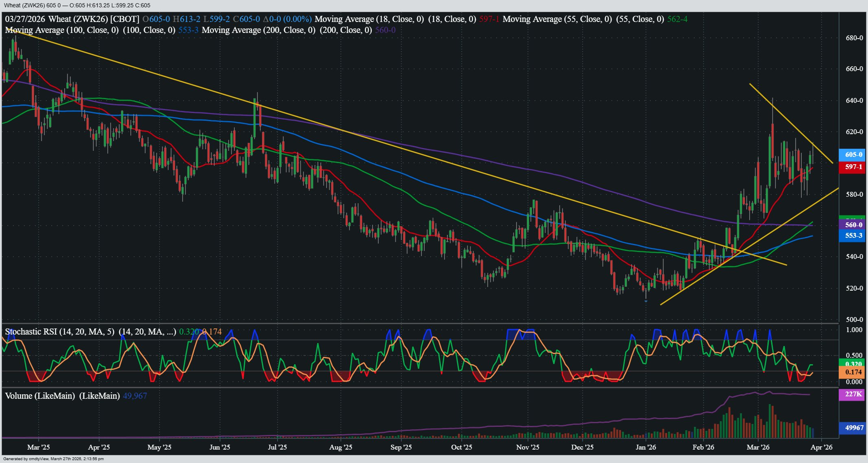Click the 03/27/2026 date in header

[x=25, y=19]
